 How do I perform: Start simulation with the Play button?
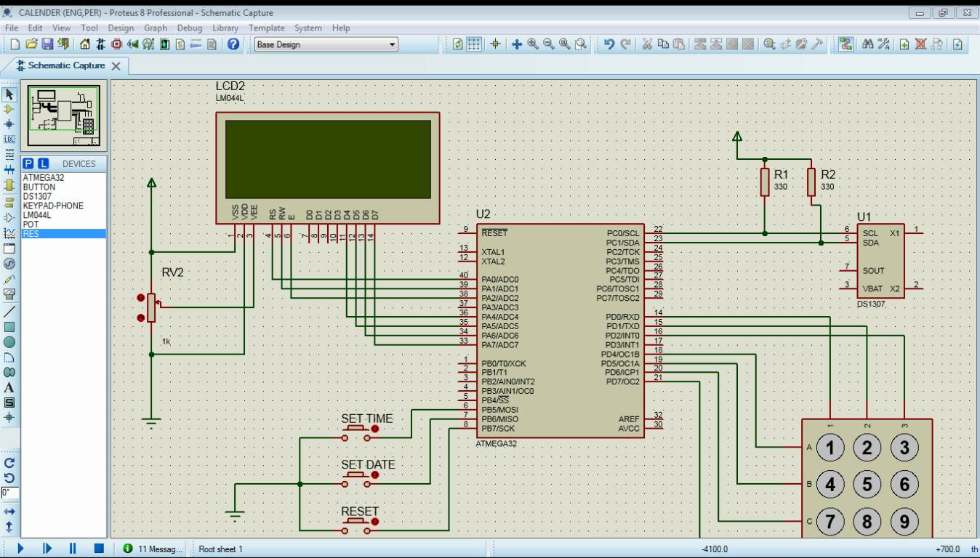click(x=20, y=549)
